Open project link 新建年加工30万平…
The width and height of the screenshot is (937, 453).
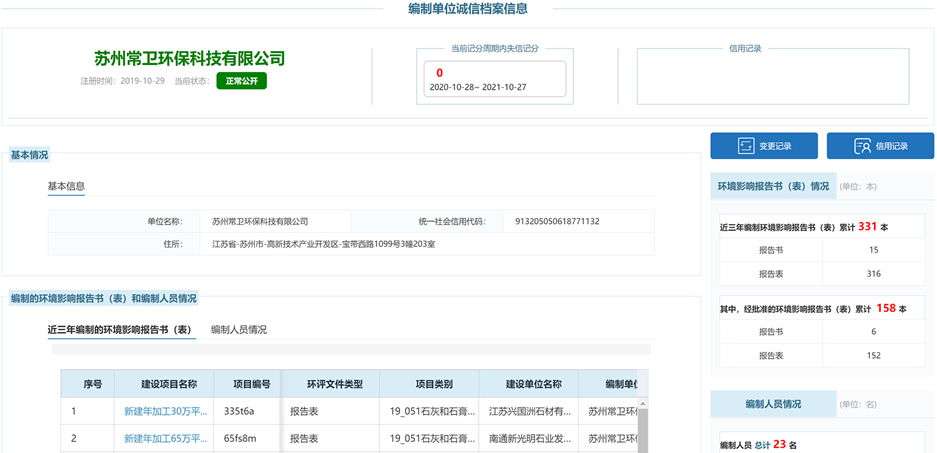(x=166, y=411)
